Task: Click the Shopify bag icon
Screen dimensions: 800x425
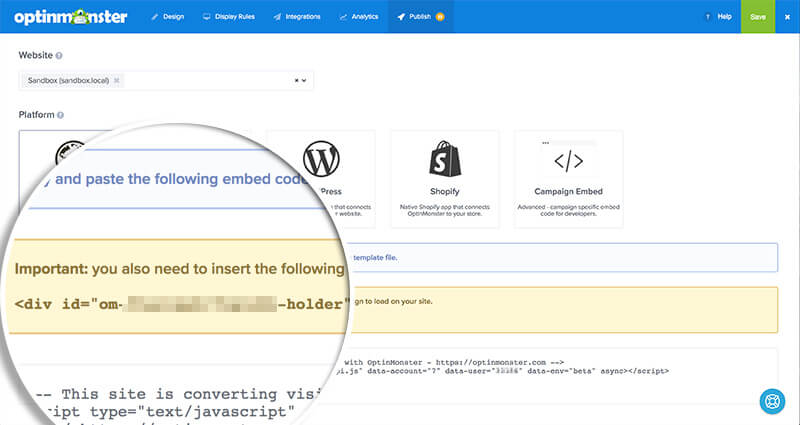Action: pyautogui.click(x=445, y=159)
